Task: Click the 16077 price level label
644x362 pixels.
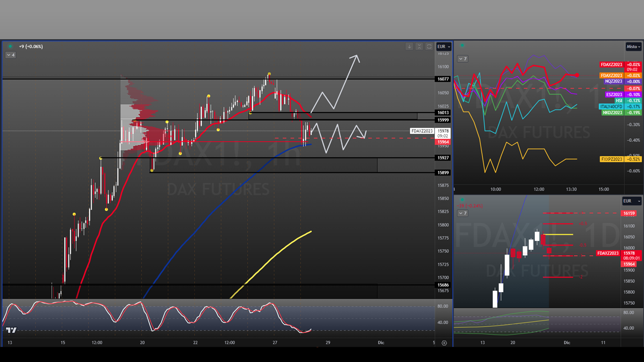Action: tap(443, 79)
